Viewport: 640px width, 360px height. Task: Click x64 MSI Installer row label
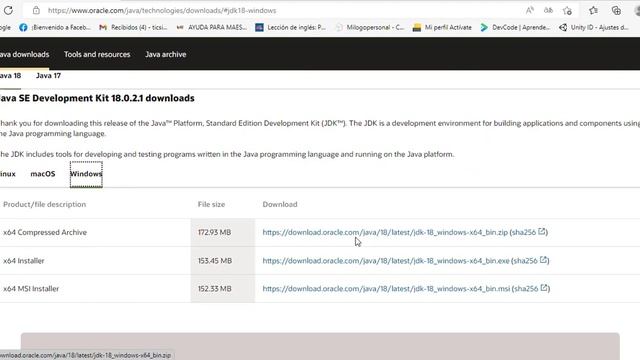(31, 289)
